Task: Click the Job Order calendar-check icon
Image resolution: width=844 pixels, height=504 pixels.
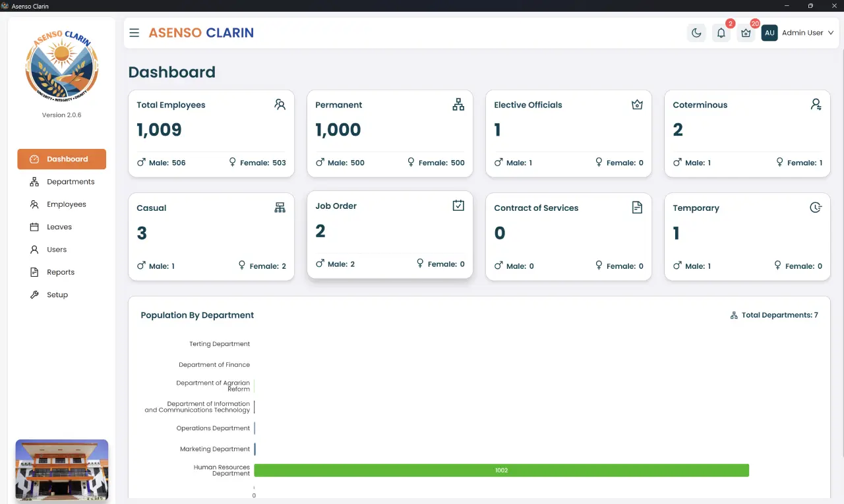Action: 458,206
